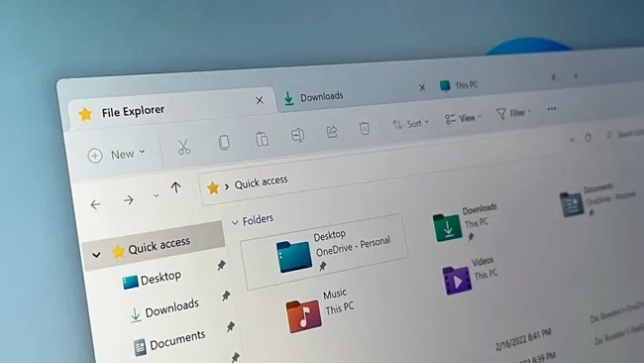Click the search box field

(624, 134)
